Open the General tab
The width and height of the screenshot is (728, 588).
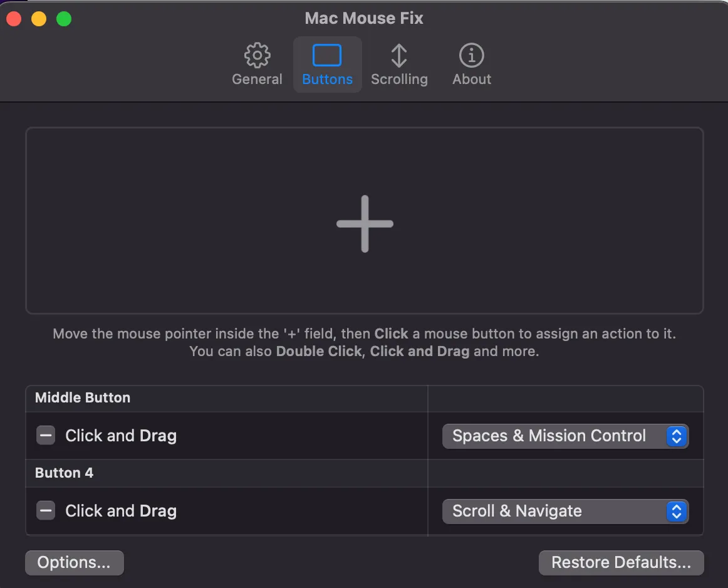click(257, 65)
